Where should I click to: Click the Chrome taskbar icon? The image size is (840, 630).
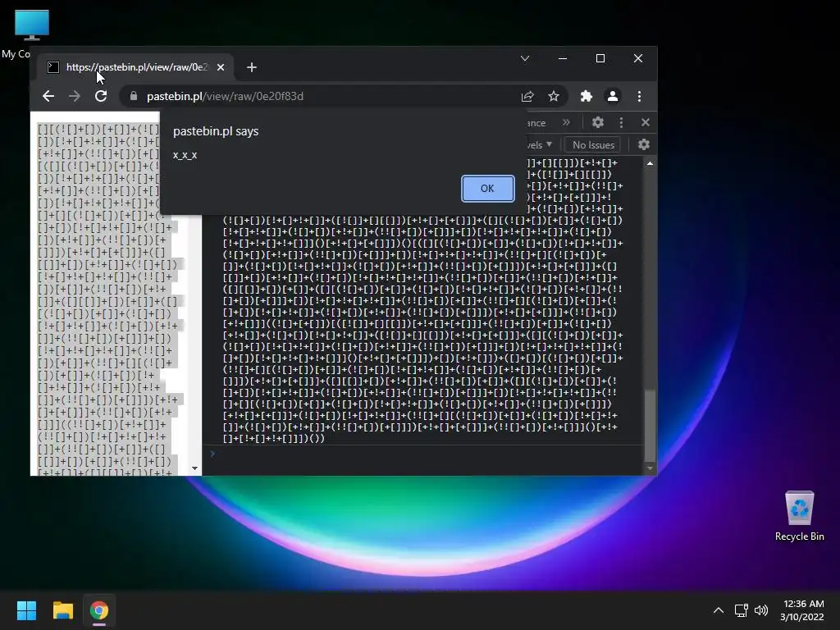[99, 610]
